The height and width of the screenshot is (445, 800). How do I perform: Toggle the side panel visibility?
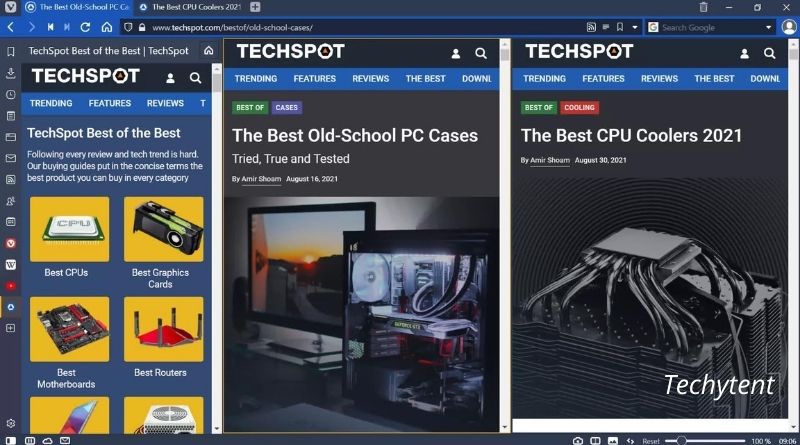click(10, 440)
